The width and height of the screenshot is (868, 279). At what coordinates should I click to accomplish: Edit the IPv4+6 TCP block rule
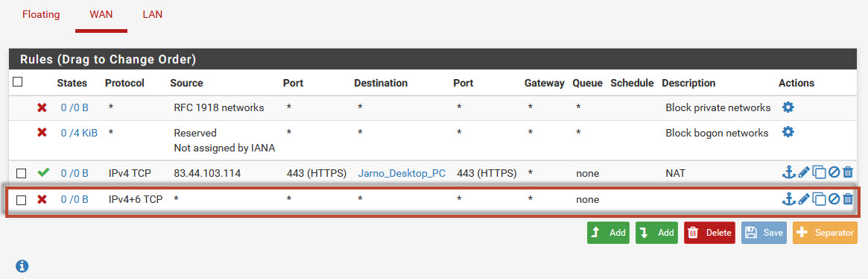805,198
